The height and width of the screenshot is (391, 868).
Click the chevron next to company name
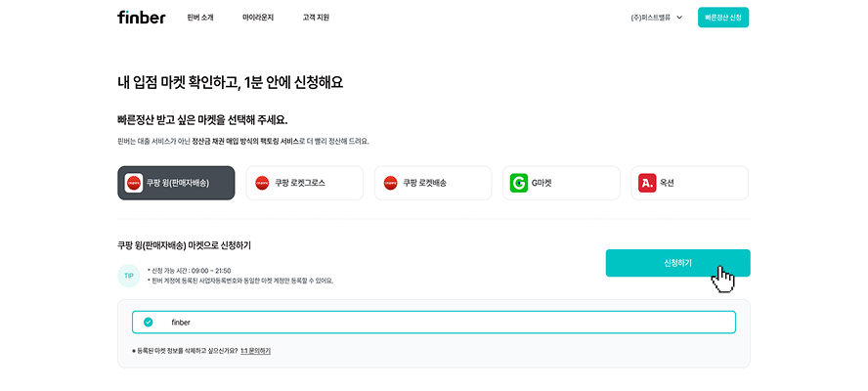tap(679, 18)
